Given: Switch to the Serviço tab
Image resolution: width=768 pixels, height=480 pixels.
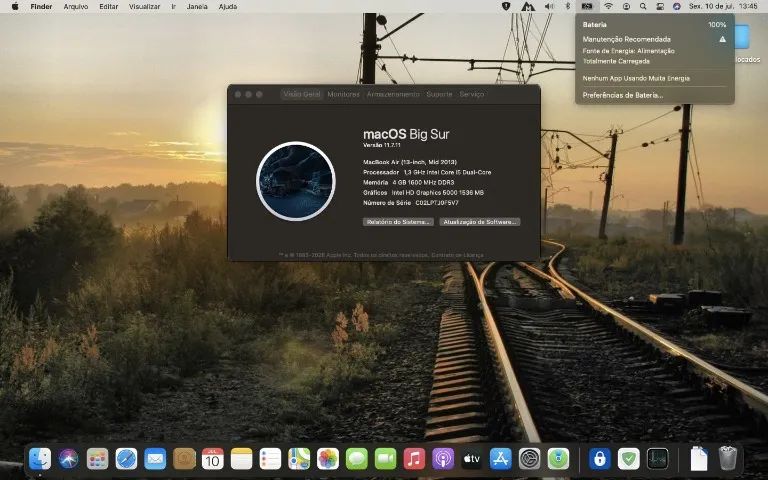Looking at the screenshot, I should (472, 94).
